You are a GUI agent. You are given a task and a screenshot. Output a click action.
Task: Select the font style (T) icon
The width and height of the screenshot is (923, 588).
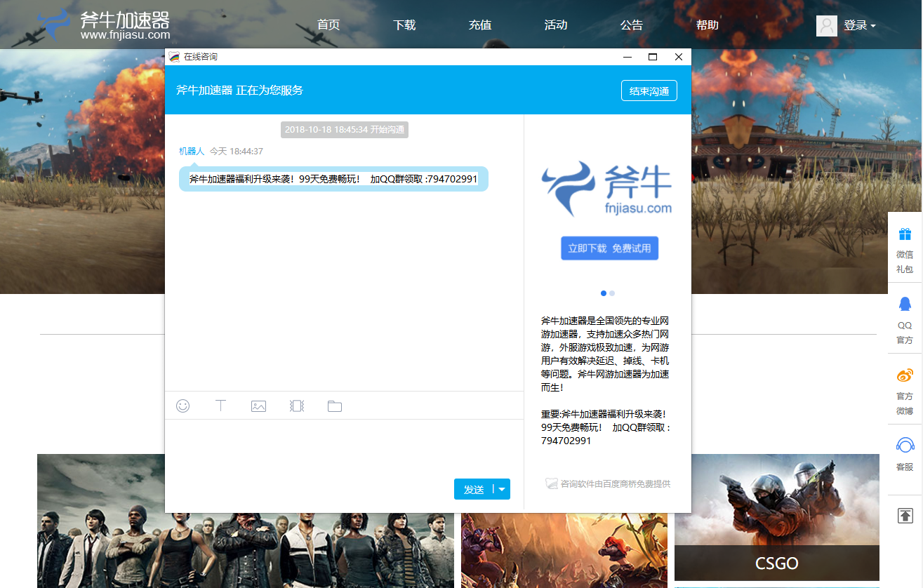[220, 406]
